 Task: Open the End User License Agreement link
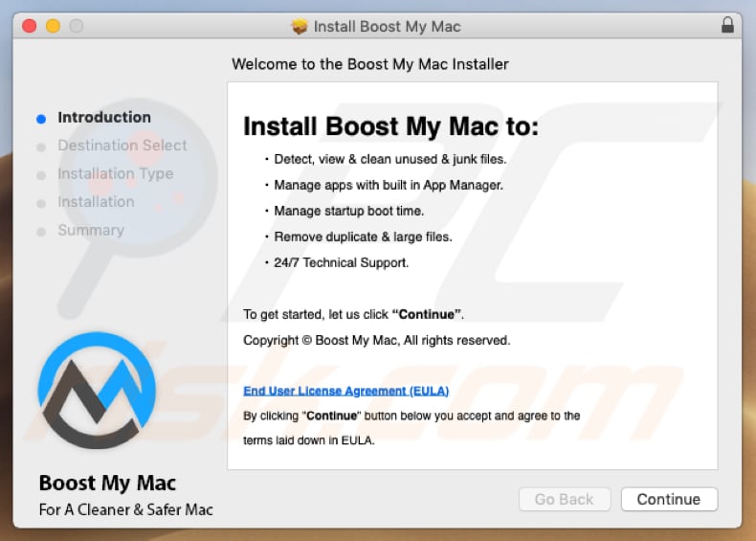pyautogui.click(x=345, y=391)
